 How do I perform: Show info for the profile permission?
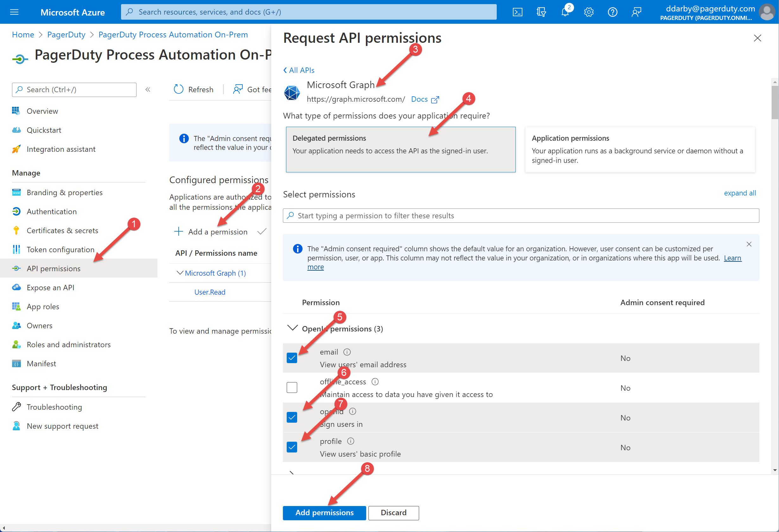pos(350,441)
